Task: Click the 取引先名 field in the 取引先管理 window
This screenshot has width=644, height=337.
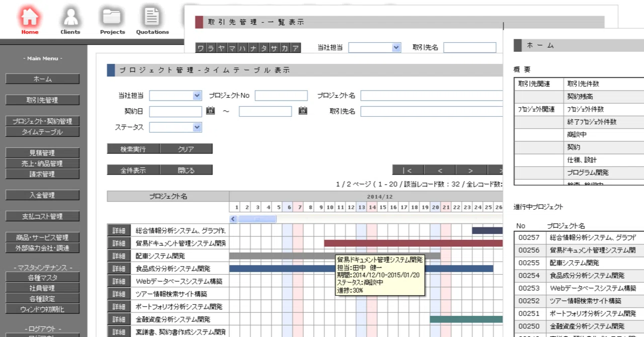Action: pos(470,47)
